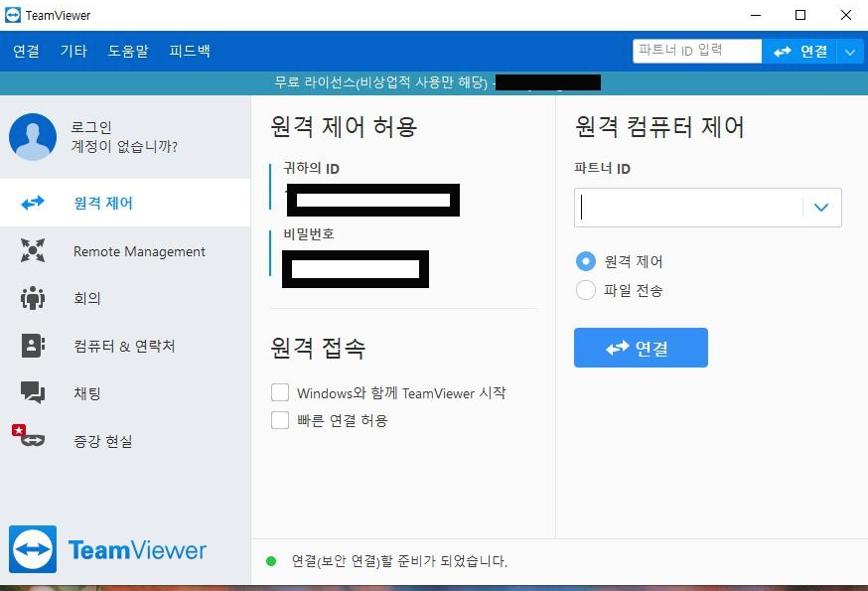Focus the 파트너 ID input field

click(688, 208)
